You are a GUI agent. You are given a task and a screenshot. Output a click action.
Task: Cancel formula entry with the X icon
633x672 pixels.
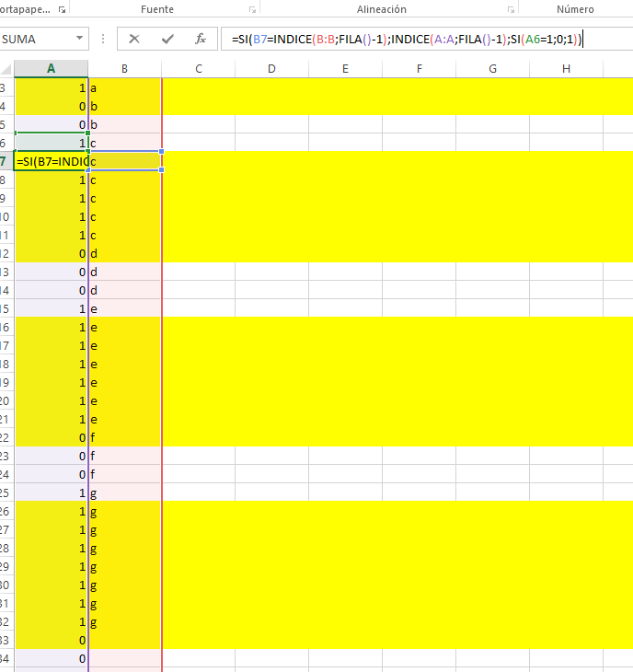[x=134, y=39]
